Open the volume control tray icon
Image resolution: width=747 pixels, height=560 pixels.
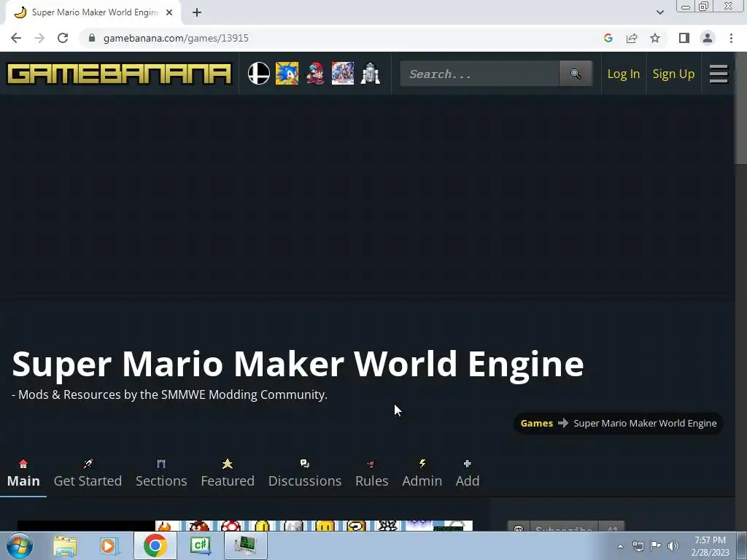pyautogui.click(x=673, y=546)
